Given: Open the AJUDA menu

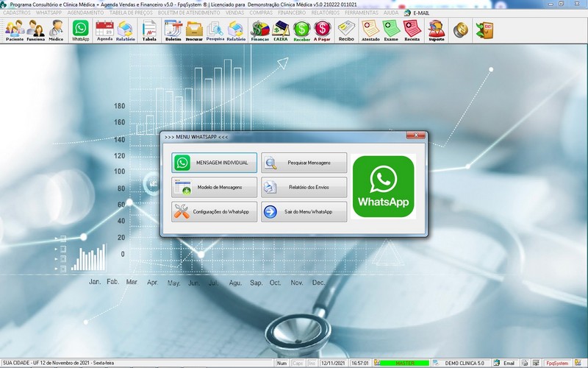Looking at the screenshot, I should 391,13.
